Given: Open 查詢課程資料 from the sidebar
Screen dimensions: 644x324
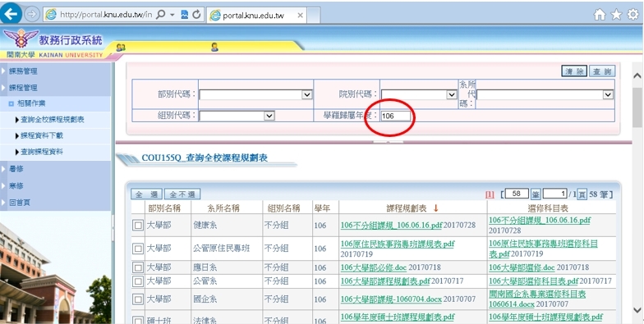Looking at the screenshot, I should (x=41, y=152).
